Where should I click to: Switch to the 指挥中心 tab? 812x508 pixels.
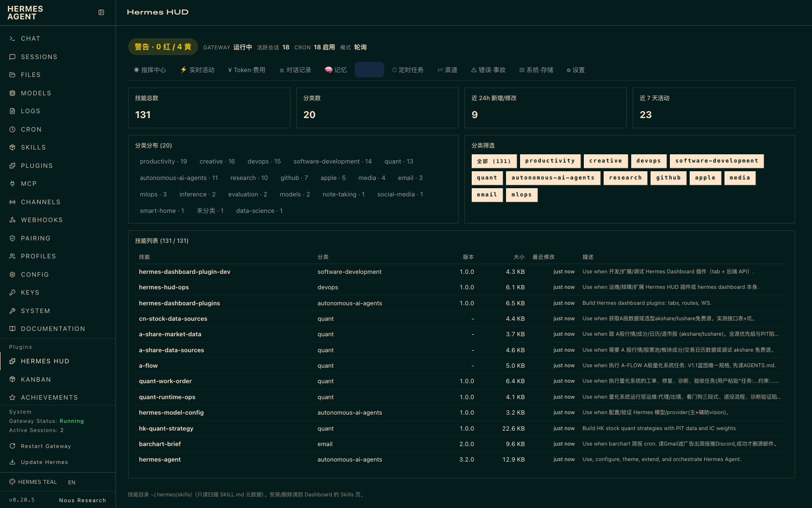click(150, 70)
